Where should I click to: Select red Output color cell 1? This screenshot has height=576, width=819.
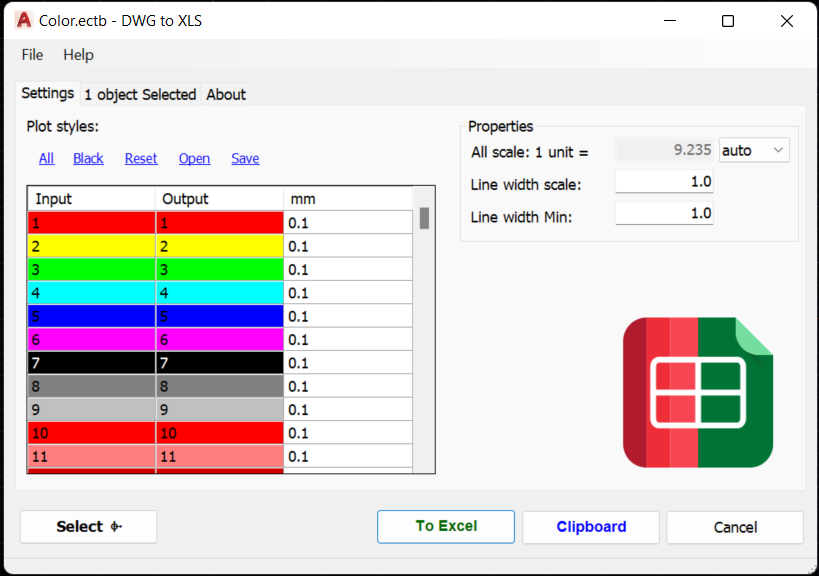click(x=220, y=223)
